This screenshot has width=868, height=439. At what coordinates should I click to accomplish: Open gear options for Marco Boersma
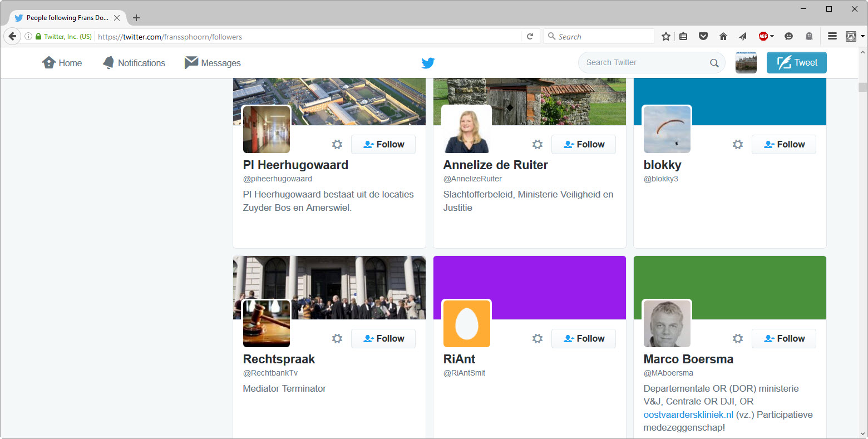[x=738, y=339]
